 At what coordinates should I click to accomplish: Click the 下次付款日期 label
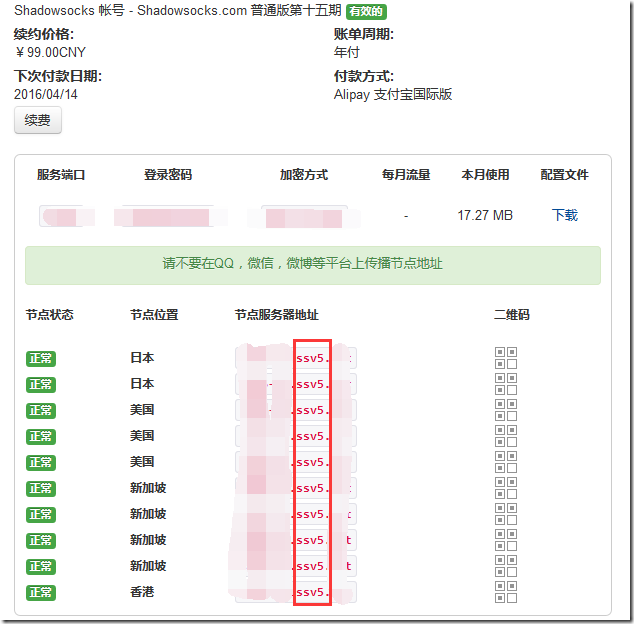(58, 76)
